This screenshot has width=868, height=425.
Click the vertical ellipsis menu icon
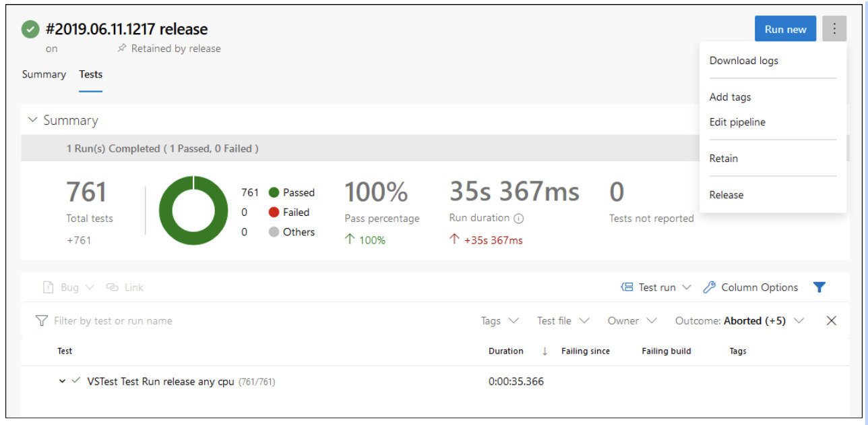click(834, 28)
